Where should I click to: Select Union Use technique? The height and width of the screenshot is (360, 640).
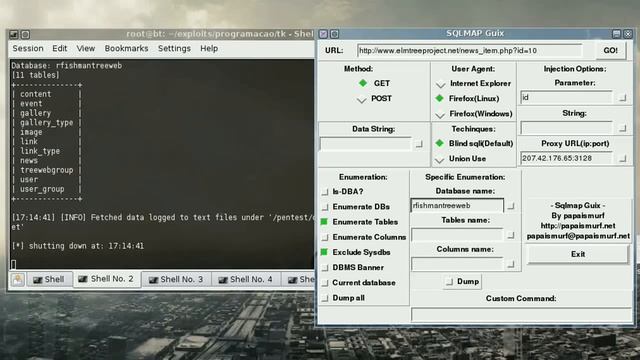tap(440, 160)
